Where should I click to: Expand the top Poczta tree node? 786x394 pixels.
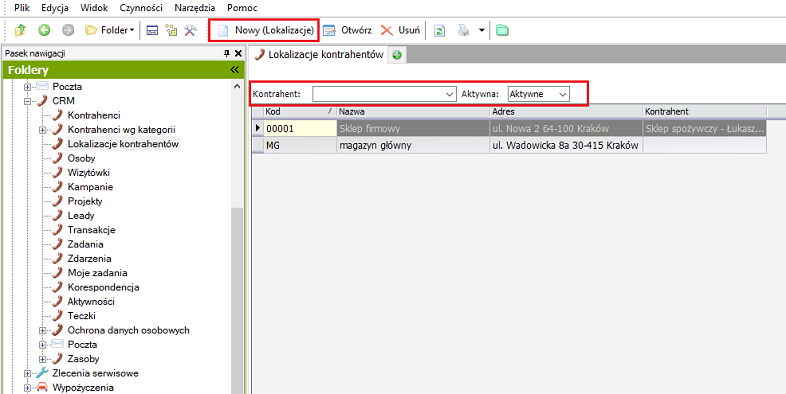[28, 87]
